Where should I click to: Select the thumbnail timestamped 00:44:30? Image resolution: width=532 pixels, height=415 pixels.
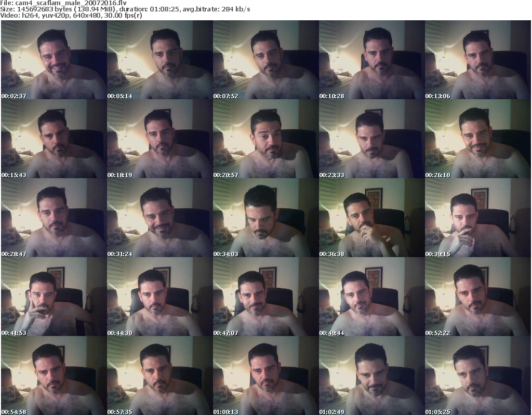(x=160, y=297)
